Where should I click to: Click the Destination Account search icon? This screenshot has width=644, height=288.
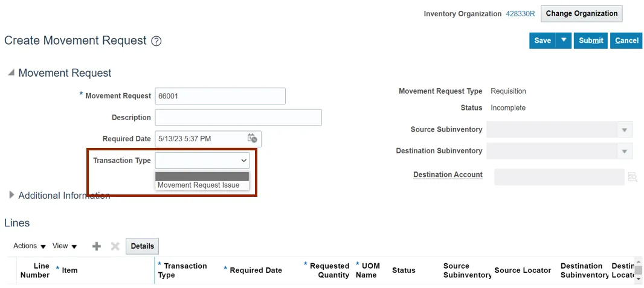click(x=632, y=177)
